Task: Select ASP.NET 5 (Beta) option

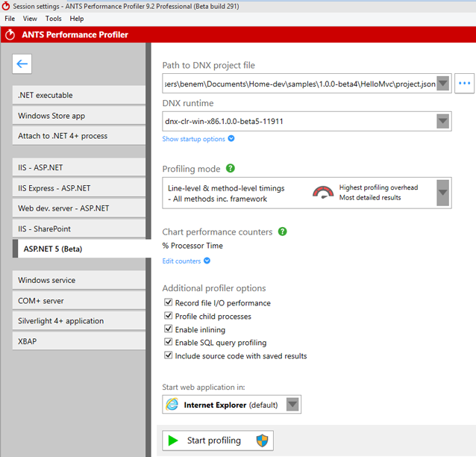Action: [x=81, y=249]
